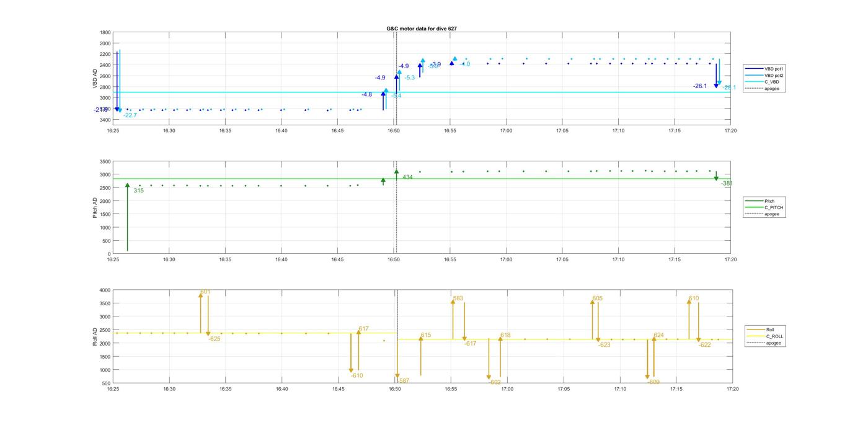Click apogee in the VBD plot legend
The width and height of the screenshot is (868, 430).
click(x=765, y=88)
